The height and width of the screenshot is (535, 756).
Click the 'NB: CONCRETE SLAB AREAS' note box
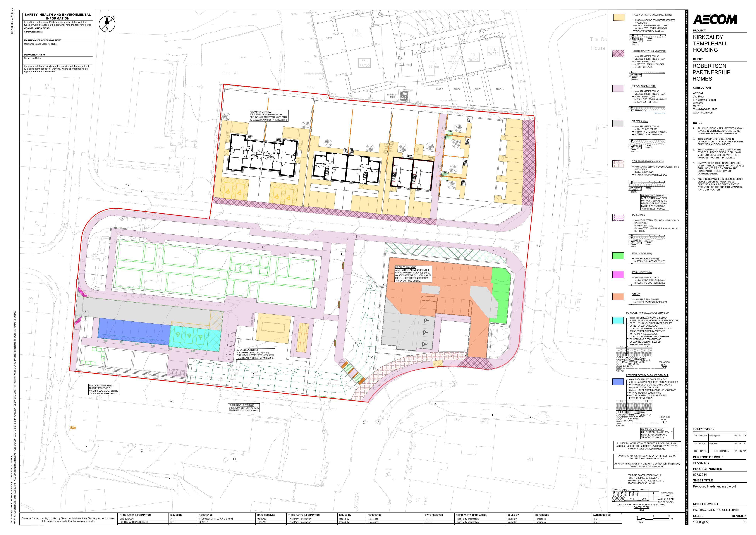[104, 389]
